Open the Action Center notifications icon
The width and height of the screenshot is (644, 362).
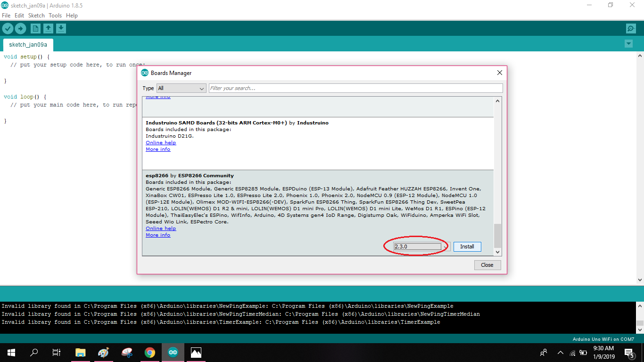point(630,352)
